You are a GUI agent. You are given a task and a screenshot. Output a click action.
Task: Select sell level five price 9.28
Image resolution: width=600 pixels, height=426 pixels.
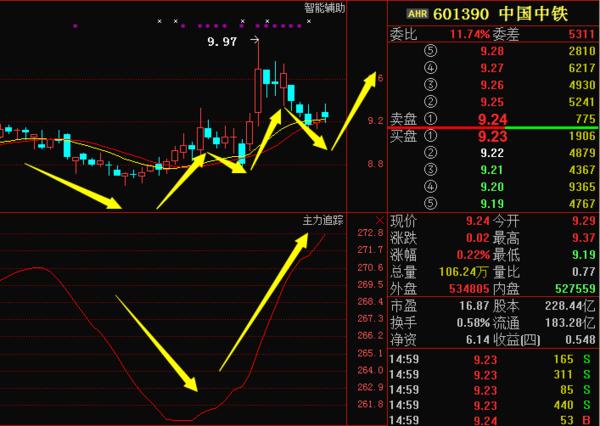coord(492,51)
